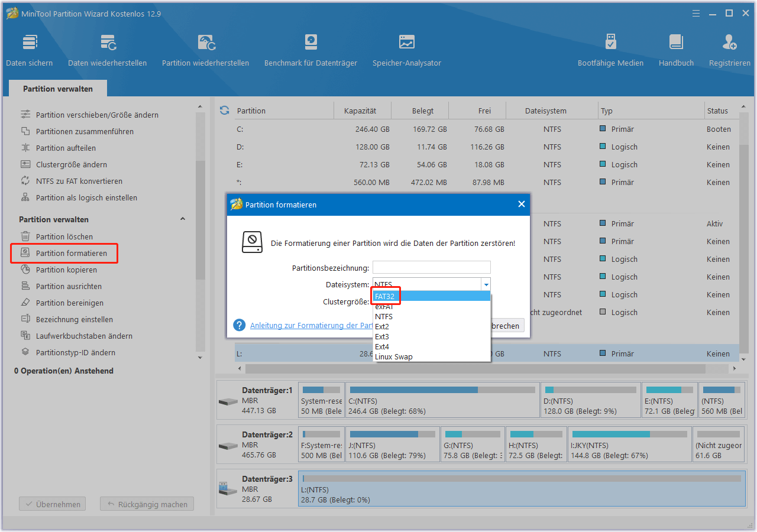Select the E: partition row
757x532 pixels.
click(487, 164)
